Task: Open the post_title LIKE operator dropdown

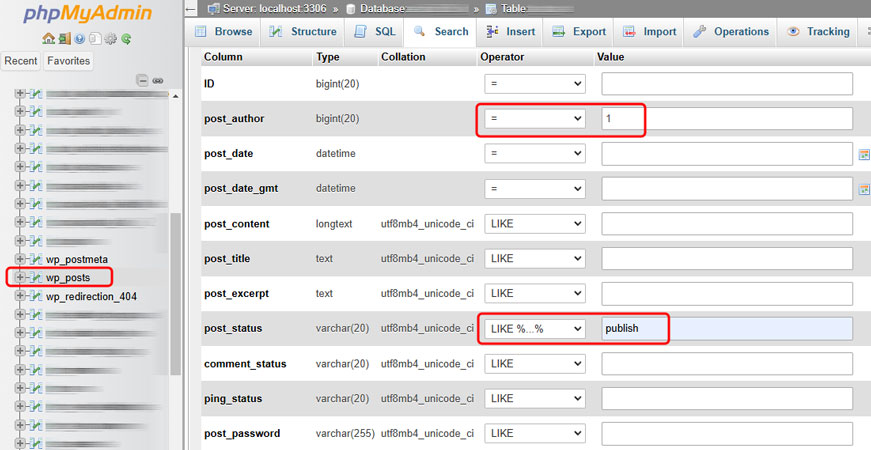Action: 535,259
